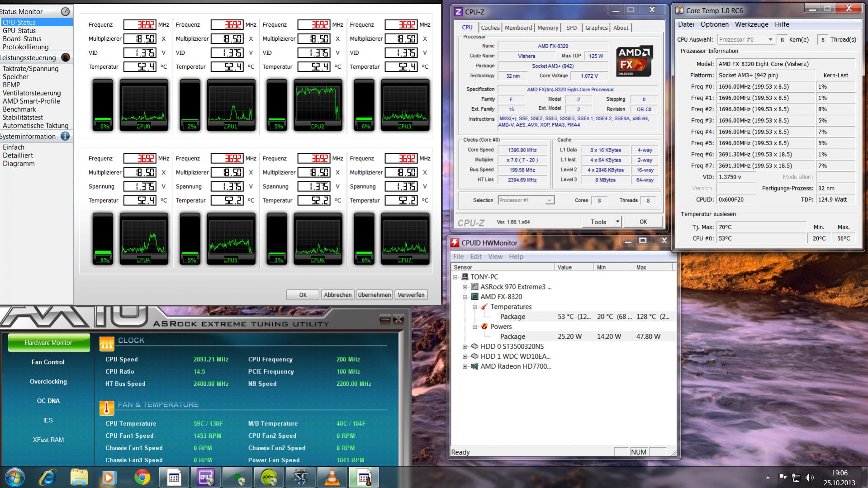Open the View menu in HWMonitor

pos(495,256)
